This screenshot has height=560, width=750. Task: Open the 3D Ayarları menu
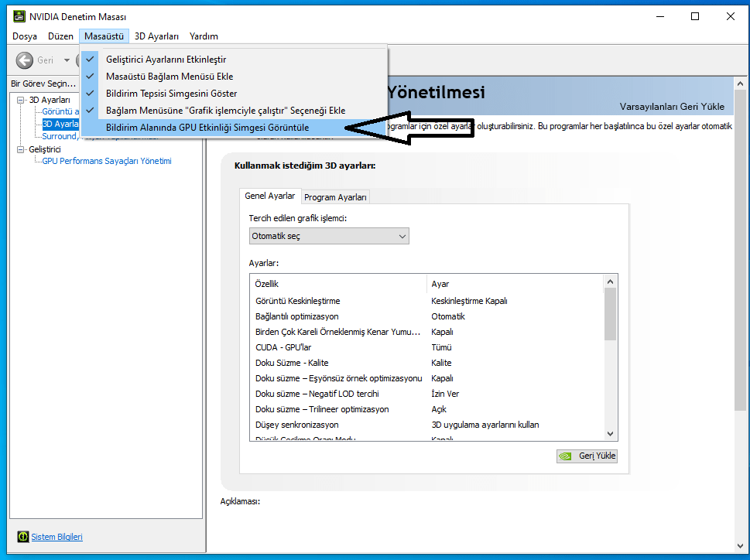[x=156, y=36]
